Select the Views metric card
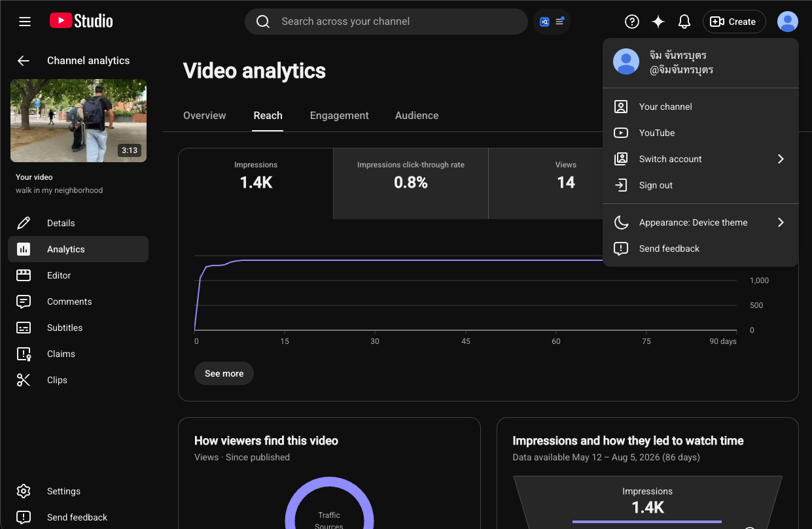The height and width of the screenshot is (529, 812). point(545,183)
